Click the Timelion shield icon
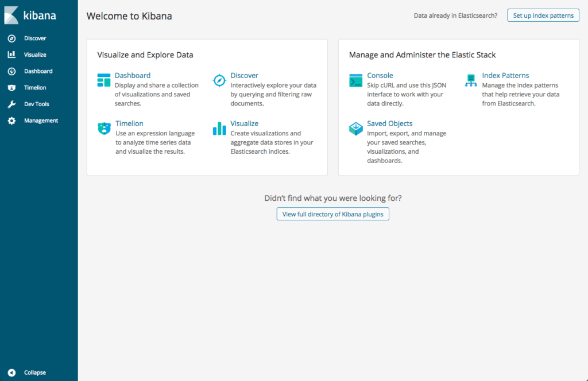This screenshot has width=588, height=381. tap(104, 129)
